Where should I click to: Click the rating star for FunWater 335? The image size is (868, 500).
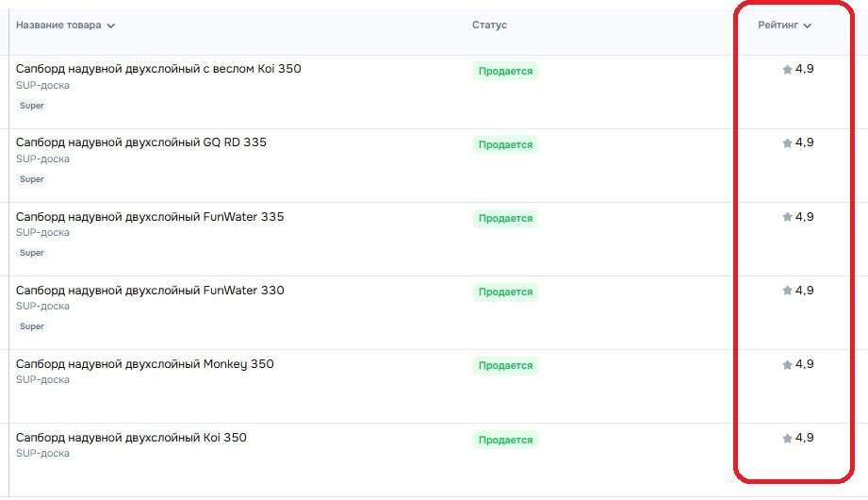[x=787, y=217]
